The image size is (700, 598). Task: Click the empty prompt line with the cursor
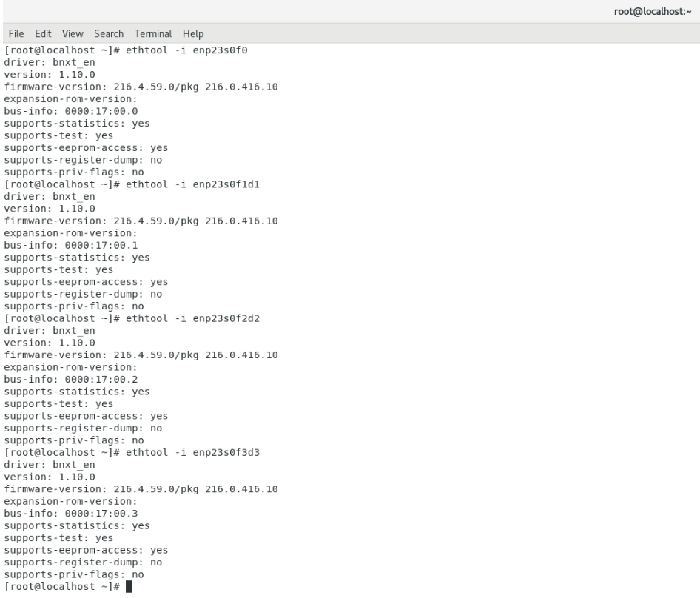(x=68, y=587)
